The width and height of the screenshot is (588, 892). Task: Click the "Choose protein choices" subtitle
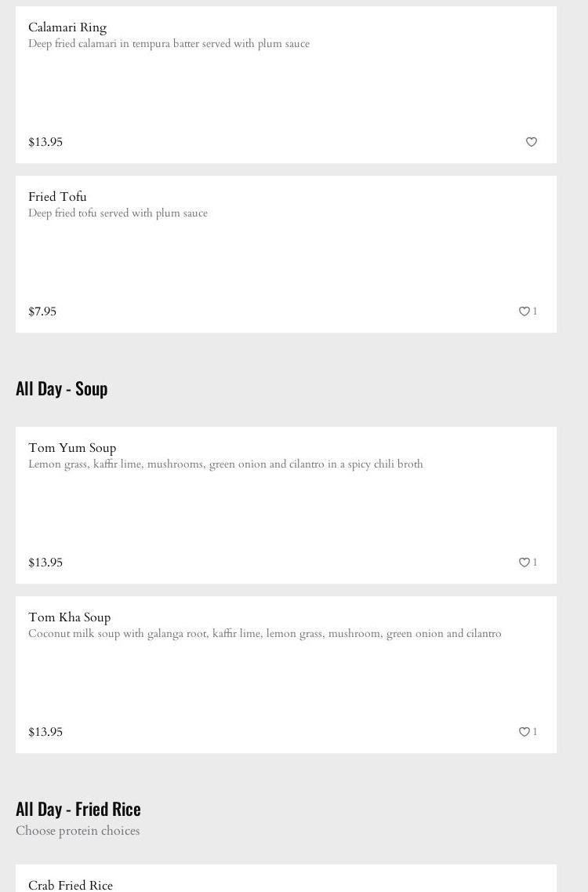click(78, 831)
